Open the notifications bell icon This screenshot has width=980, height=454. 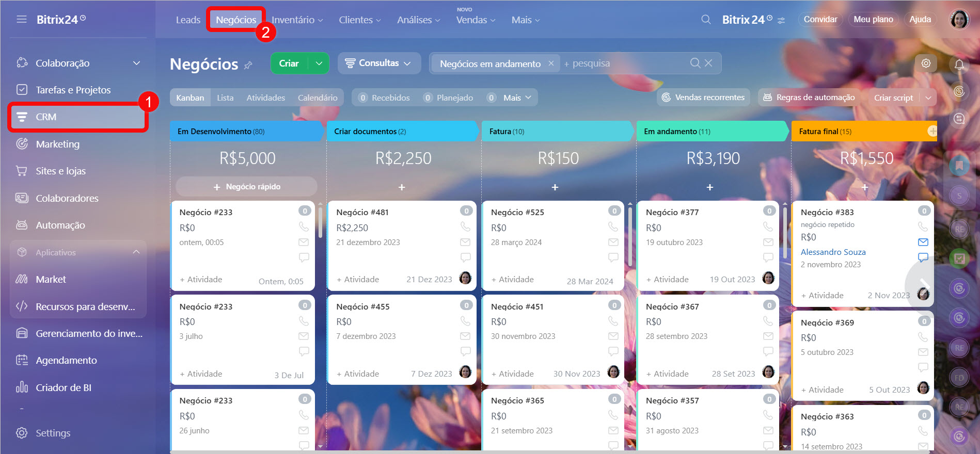coord(959,64)
